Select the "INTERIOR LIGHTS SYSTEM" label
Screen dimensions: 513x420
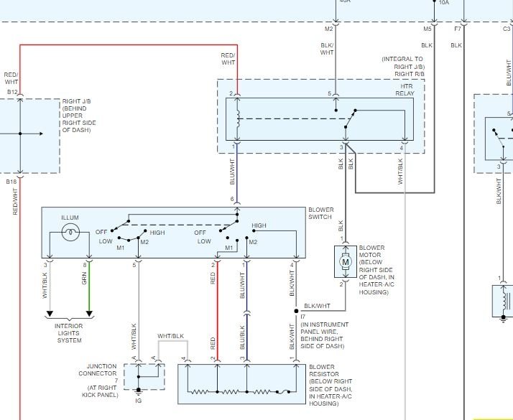[x=69, y=333]
